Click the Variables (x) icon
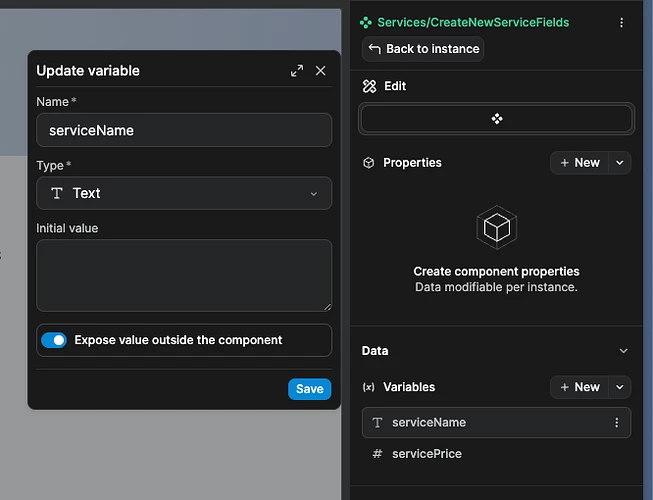This screenshot has width=653, height=500. pos(369,387)
